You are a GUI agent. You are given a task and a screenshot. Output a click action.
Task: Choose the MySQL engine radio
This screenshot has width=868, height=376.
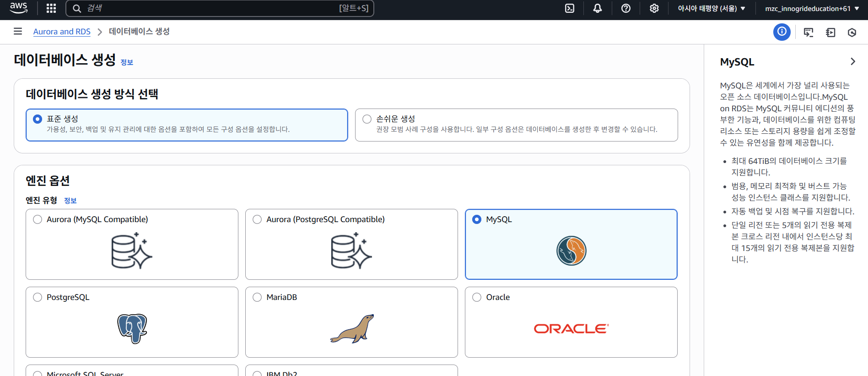coord(477,219)
